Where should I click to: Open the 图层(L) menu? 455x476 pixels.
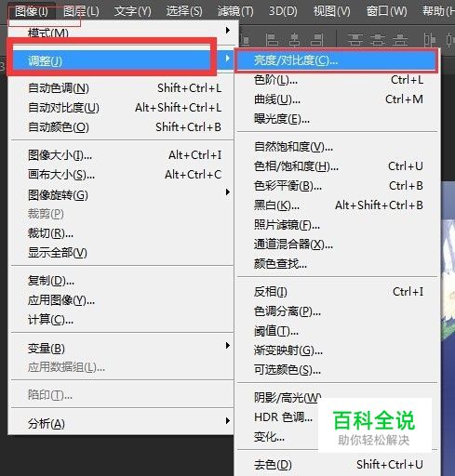coord(81,11)
